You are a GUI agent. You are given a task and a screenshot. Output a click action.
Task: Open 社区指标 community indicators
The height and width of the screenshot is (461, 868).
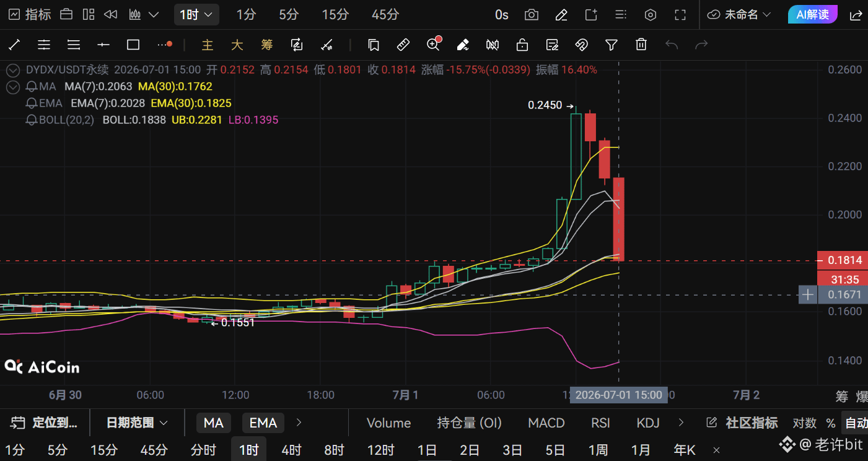click(742, 423)
